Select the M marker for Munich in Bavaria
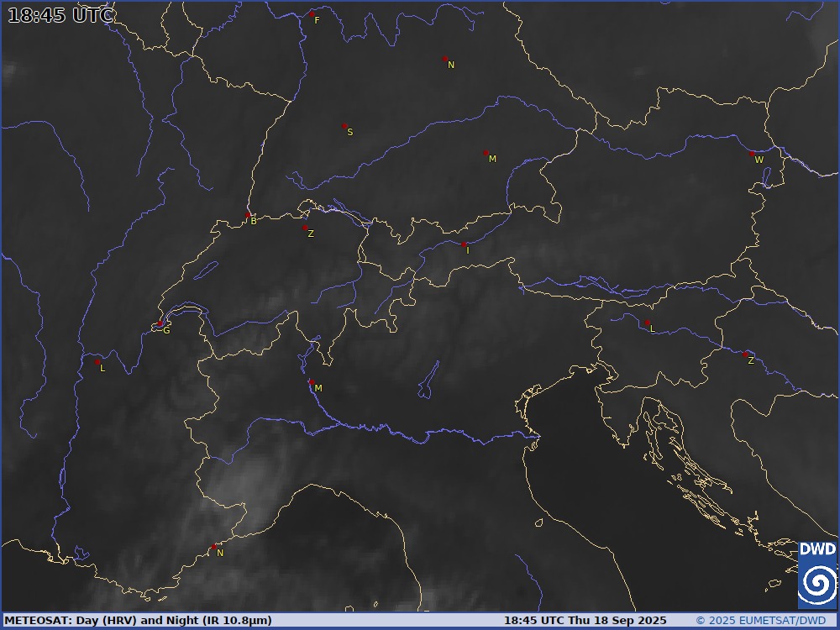Viewport: 840px width, 630px height. pos(486,153)
